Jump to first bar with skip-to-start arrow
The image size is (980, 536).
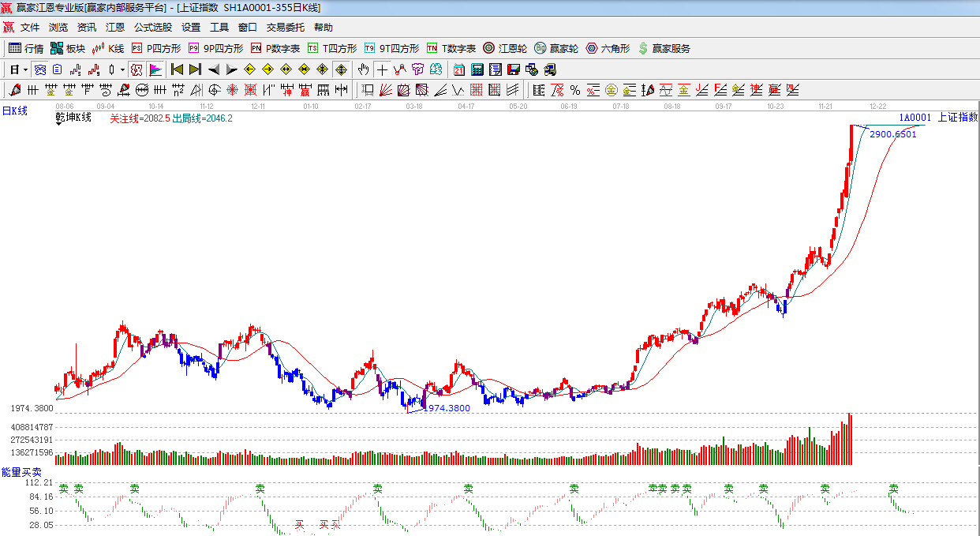(177, 69)
